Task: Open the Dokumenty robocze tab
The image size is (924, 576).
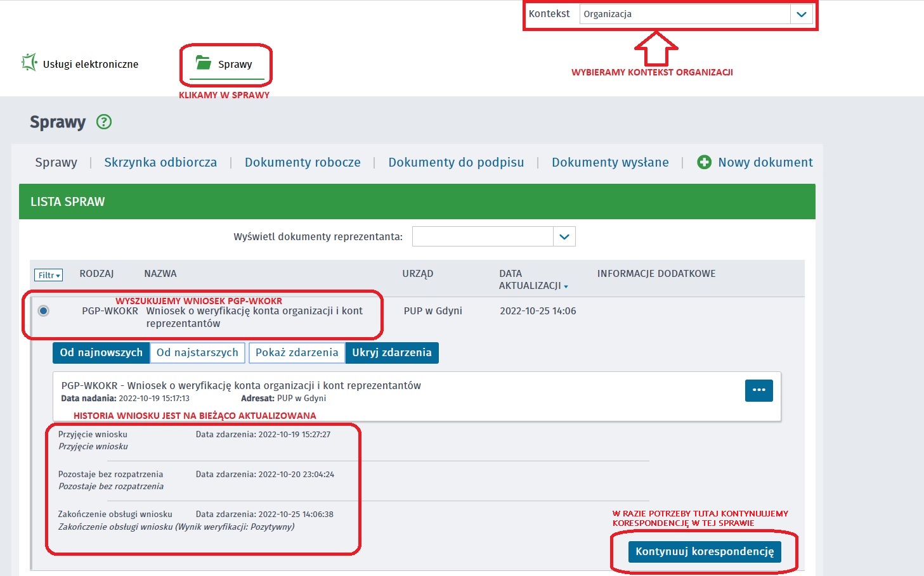Action: [303, 162]
